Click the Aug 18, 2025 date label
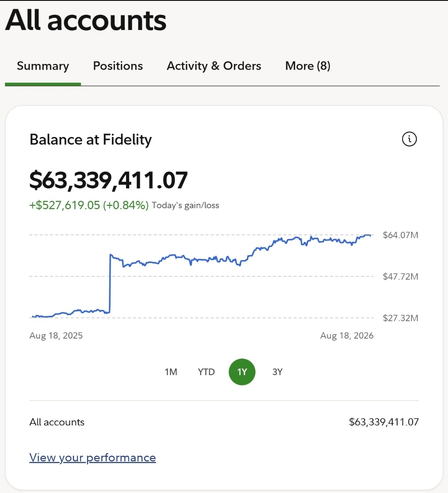448x493 pixels. pyautogui.click(x=56, y=335)
